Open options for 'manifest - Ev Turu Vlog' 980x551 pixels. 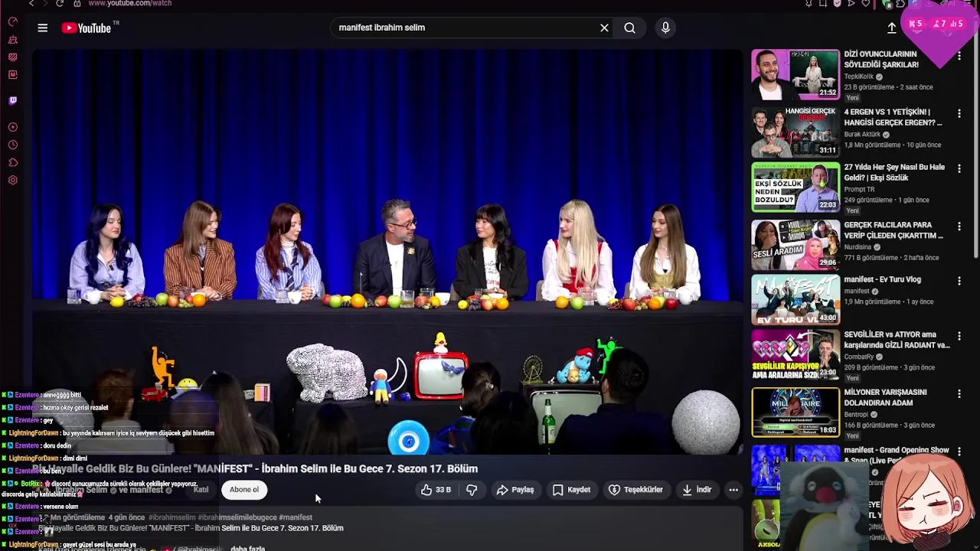coord(959,281)
